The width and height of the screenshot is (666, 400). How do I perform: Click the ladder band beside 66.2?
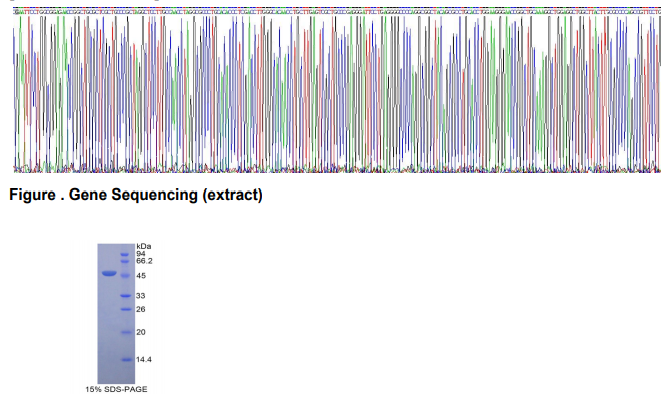coord(127,261)
